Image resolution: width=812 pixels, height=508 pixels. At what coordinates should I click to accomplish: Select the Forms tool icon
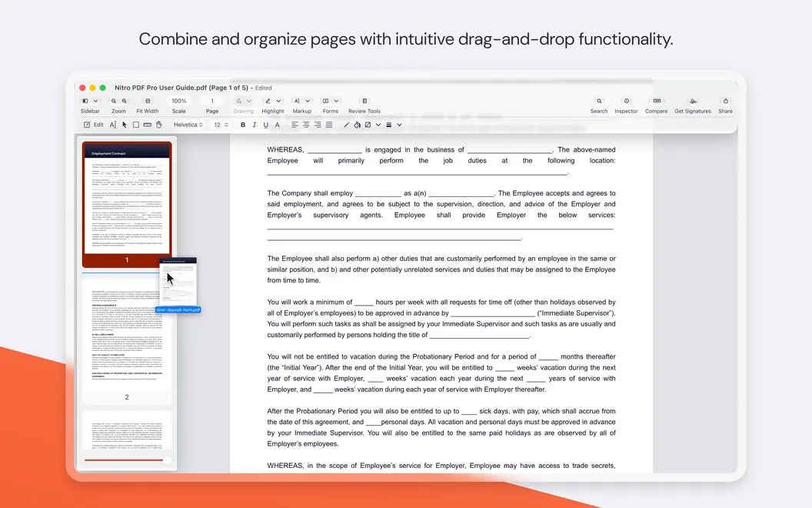click(x=326, y=101)
